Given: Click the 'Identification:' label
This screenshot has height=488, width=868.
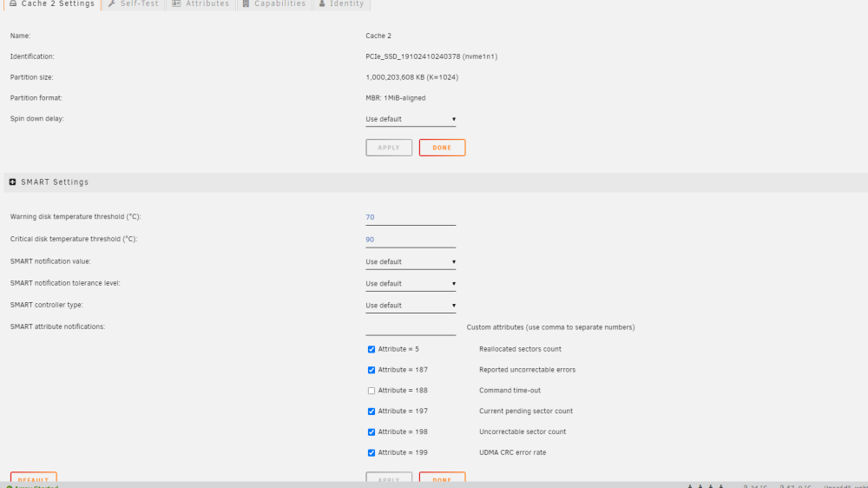Looking at the screenshot, I should [x=32, y=56].
